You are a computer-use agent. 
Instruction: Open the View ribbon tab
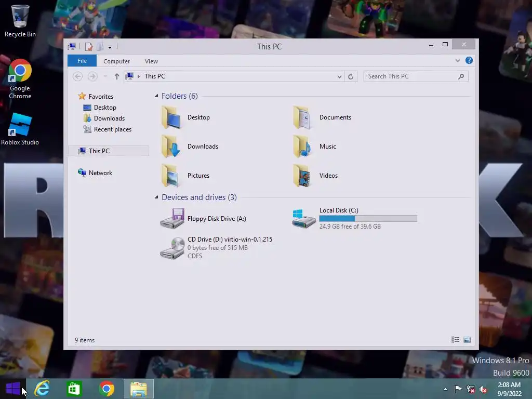click(151, 61)
